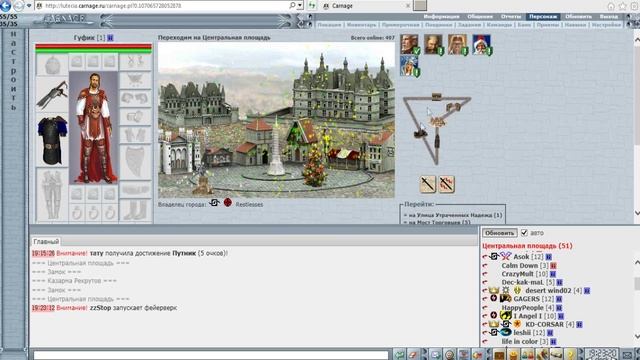This screenshot has height=360, width=640.
Task: Select the Персонаж menu tab
Action: 543,16
